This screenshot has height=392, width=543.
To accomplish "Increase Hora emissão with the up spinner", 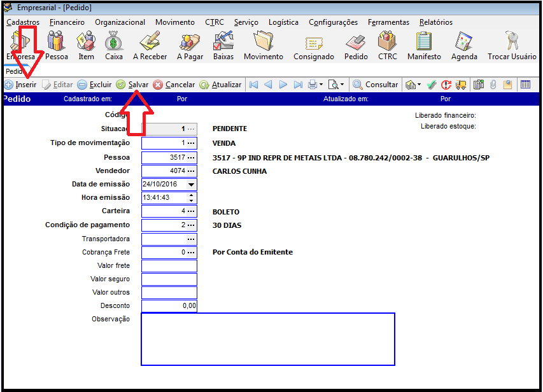I will coord(192,195).
